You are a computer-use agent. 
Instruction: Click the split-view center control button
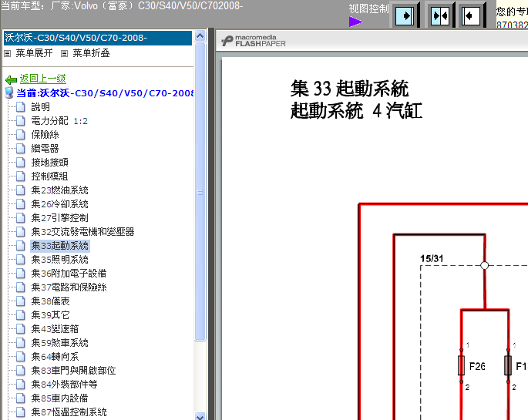(x=440, y=15)
